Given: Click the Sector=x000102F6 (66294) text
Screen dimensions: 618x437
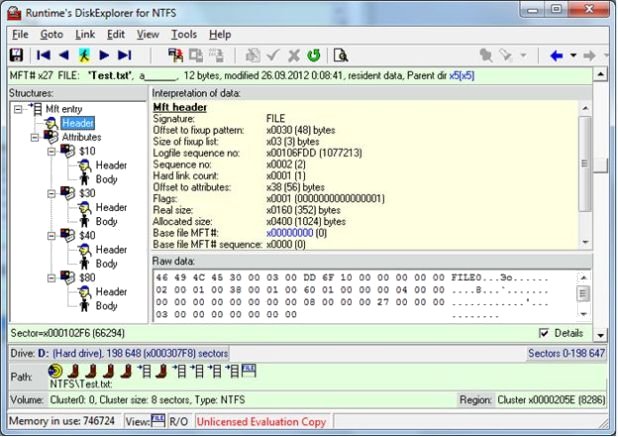Looking at the screenshot, I should [67, 333].
